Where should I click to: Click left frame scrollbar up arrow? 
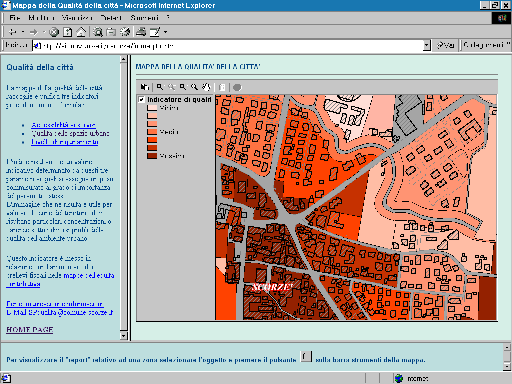click(x=123, y=59)
